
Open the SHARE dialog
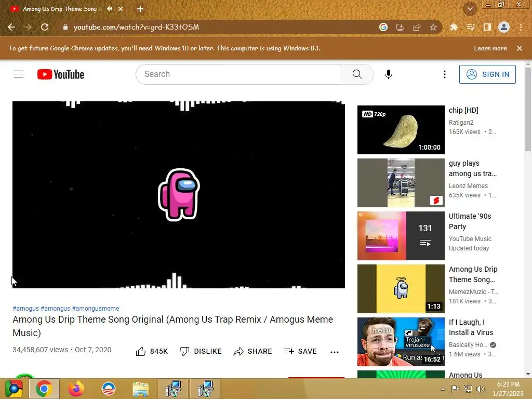253,351
